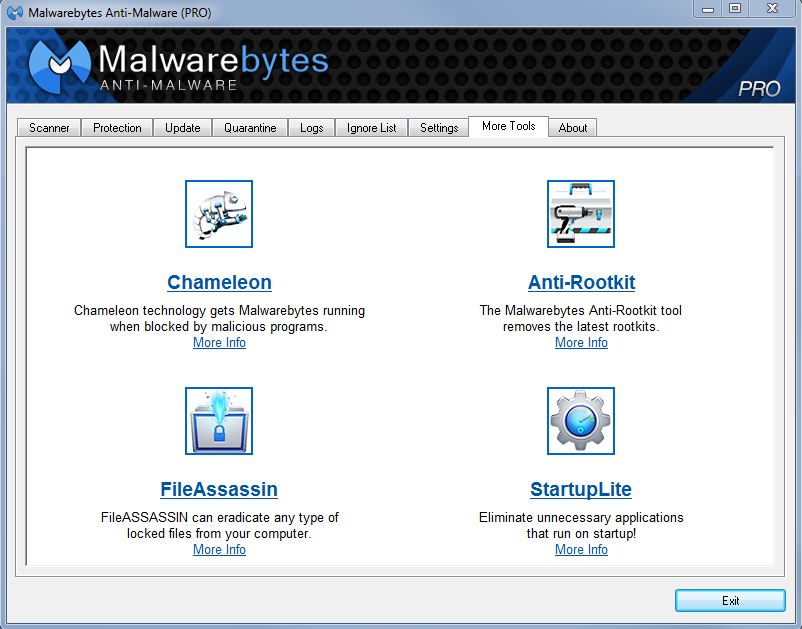Click More Info under Chameleon

[x=219, y=343]
